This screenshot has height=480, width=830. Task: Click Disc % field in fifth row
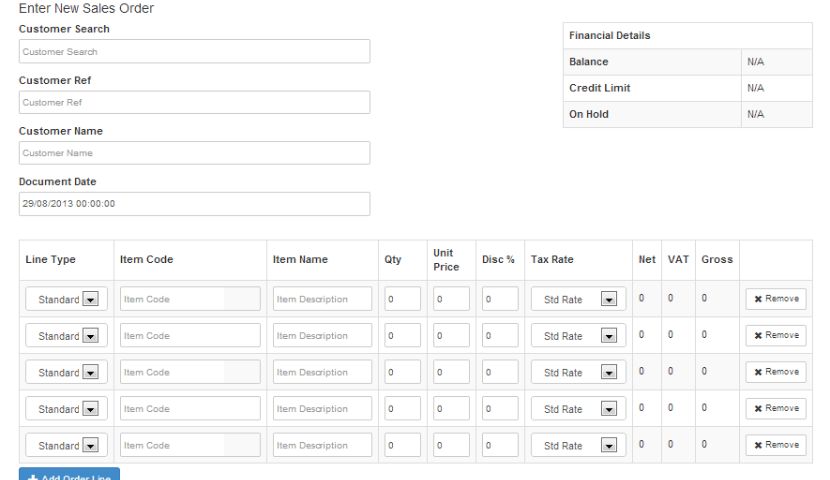coord(500,445)
